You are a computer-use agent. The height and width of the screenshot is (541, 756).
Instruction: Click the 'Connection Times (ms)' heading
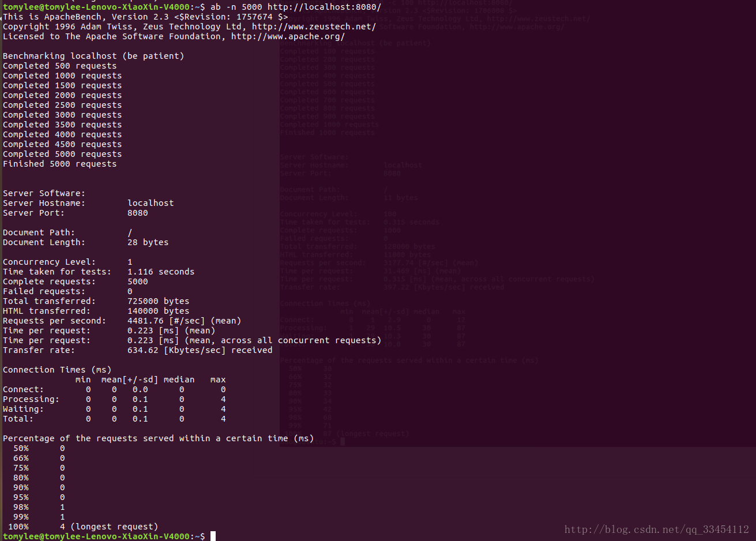point(57,370)
